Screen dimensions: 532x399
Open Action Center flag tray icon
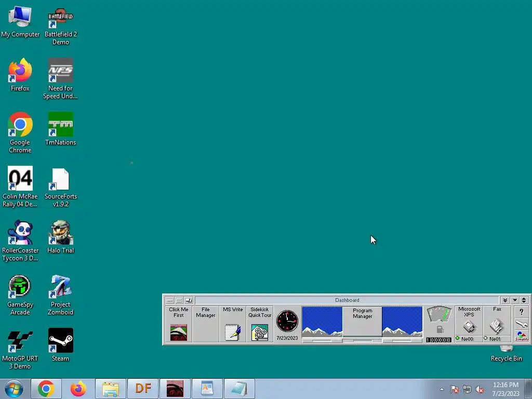[455, 389]
